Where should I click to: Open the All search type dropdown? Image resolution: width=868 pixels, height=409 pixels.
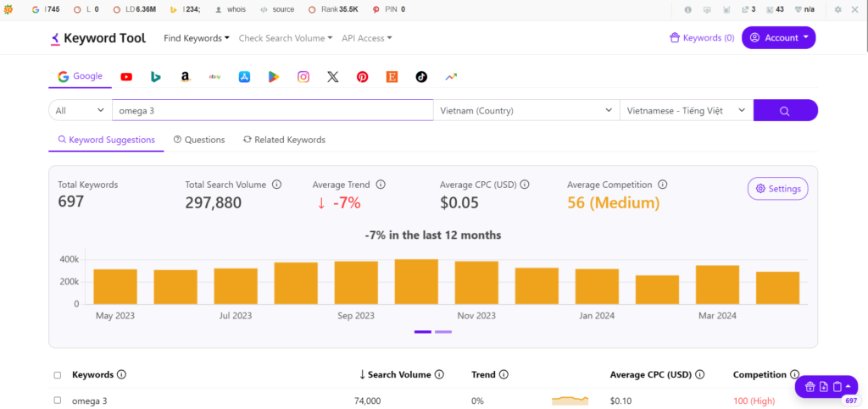(x=81, y=111)
